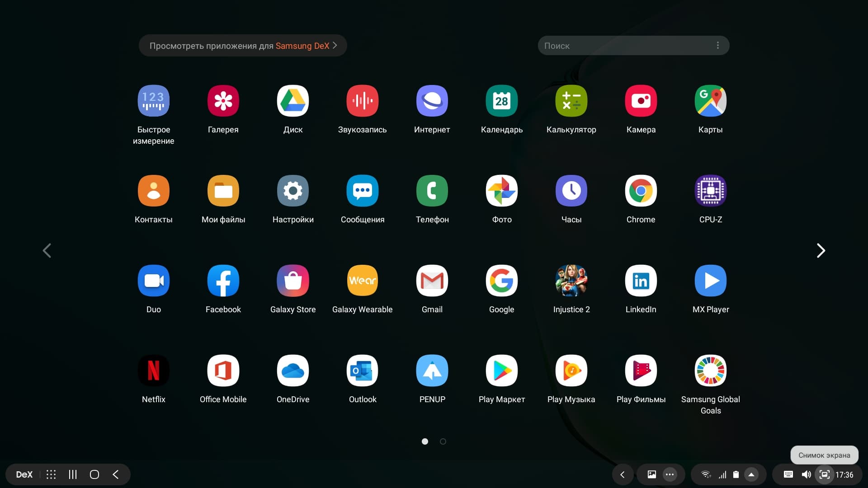The height and width of the screenshot is (488, 868).
Task: Open the PENUP drawing app
Action: click(x=432, y=371)
